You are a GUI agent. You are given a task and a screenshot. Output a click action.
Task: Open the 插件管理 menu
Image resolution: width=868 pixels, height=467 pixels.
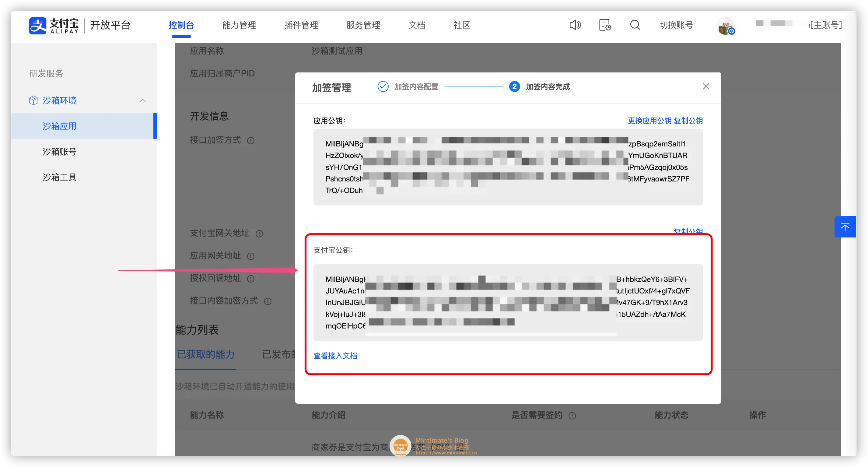pyautogui.click(x=301, y=25)
